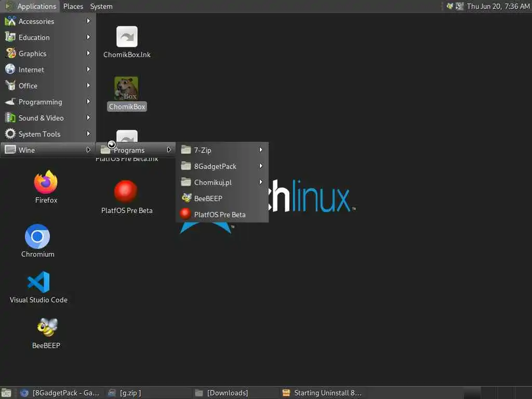Click the red PlatfOS ball icon in menu
This screenshot has width=532, height=399.
pyautogui.click(x=185, y=214)
